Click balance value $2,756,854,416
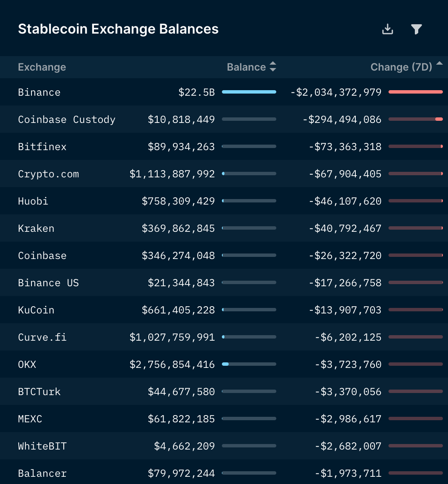 click(x=172, y=364)
